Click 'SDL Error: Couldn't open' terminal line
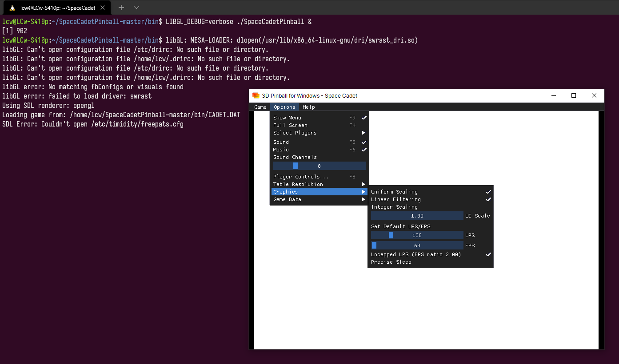The height and width of the screenshot is (364, 619). coord(93,124)
